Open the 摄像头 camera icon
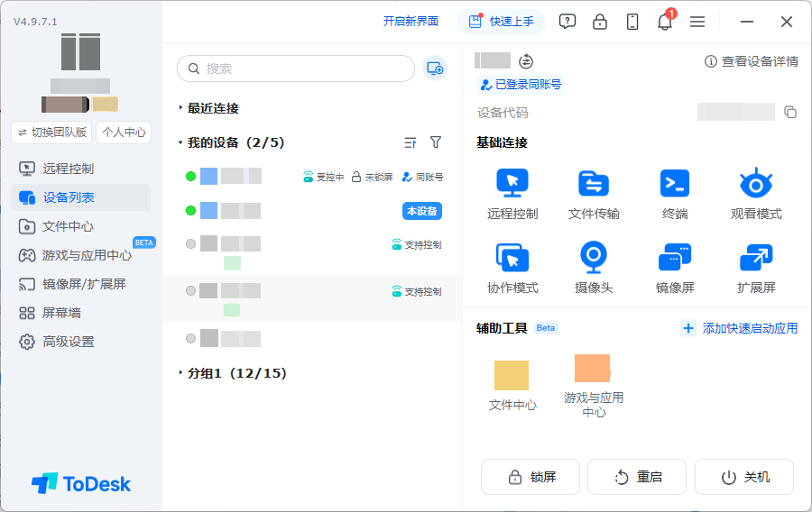This screenshot has width=812, height=512. tap(594, 257)
